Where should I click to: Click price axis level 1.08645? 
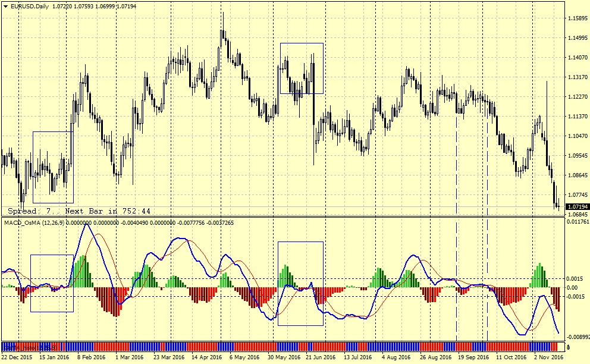point(577,175)
